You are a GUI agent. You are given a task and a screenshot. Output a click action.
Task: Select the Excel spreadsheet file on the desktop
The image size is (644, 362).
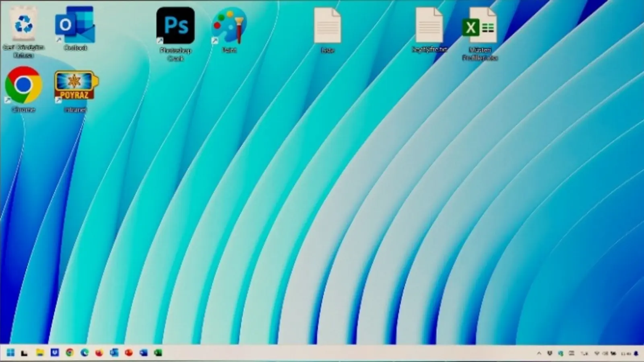point(480,34)
